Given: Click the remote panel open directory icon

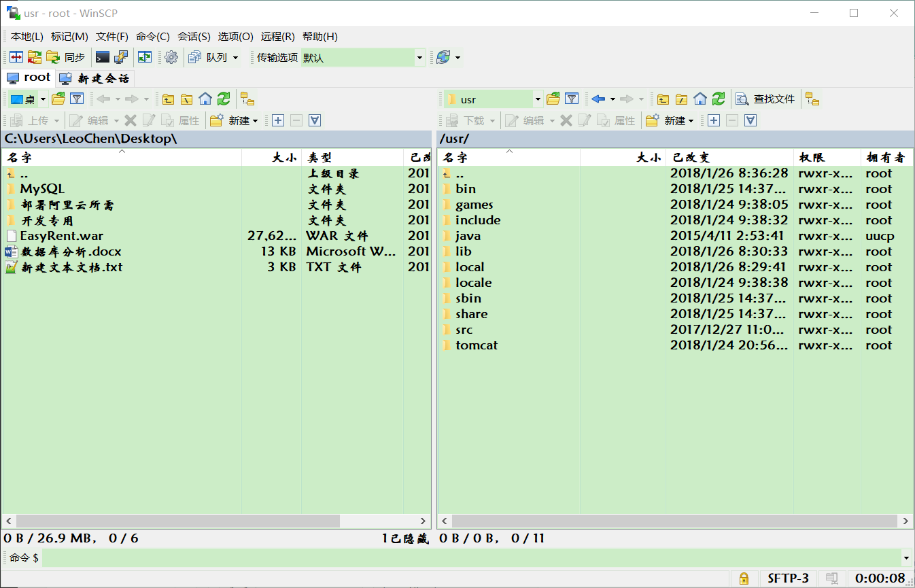Looking at the screenshot, I should pyautogui.click(x=553, y=99).
